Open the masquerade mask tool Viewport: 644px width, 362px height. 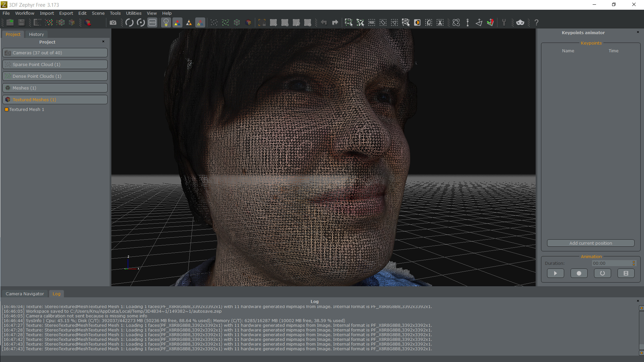point(520,22)
